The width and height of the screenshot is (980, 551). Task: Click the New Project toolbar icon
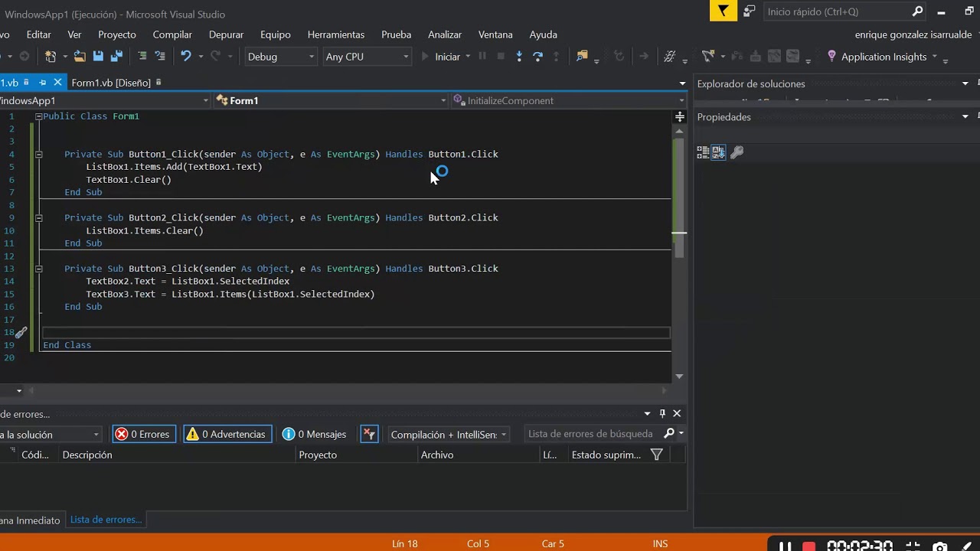pos(51,57)
